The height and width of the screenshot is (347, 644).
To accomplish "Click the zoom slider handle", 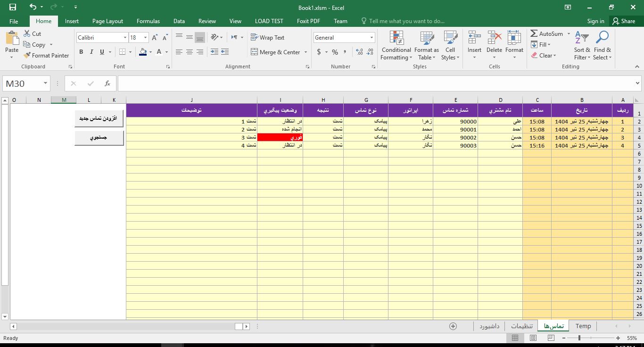I will click(x=579, y=338).
